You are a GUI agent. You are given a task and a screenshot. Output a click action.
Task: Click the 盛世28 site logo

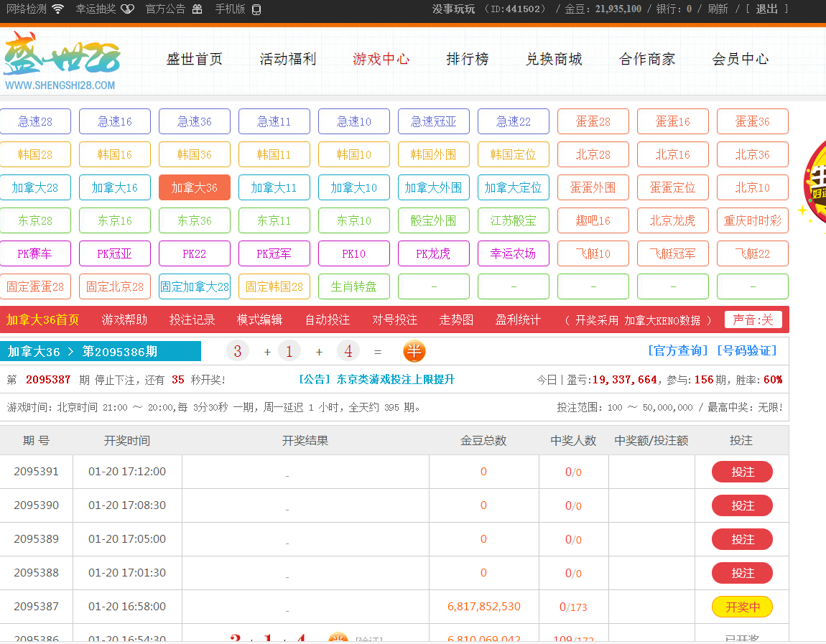(61, 60)
